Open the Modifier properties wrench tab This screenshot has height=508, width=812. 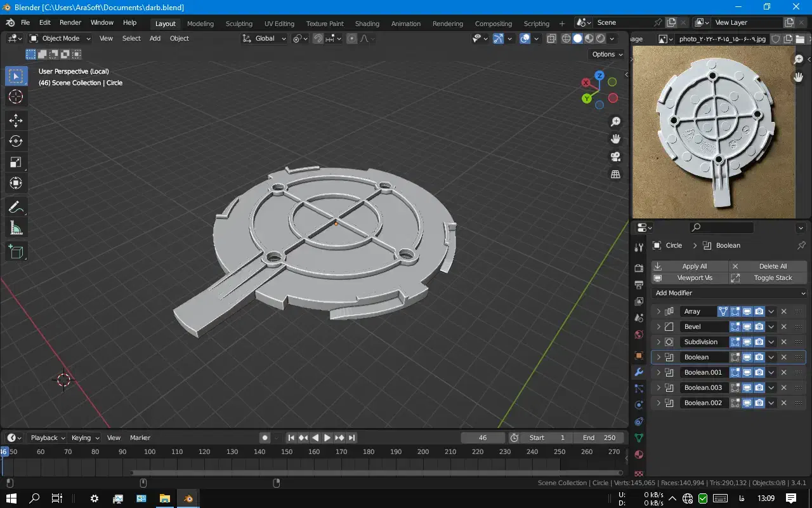pyautogui.click(x=639, y=372)
